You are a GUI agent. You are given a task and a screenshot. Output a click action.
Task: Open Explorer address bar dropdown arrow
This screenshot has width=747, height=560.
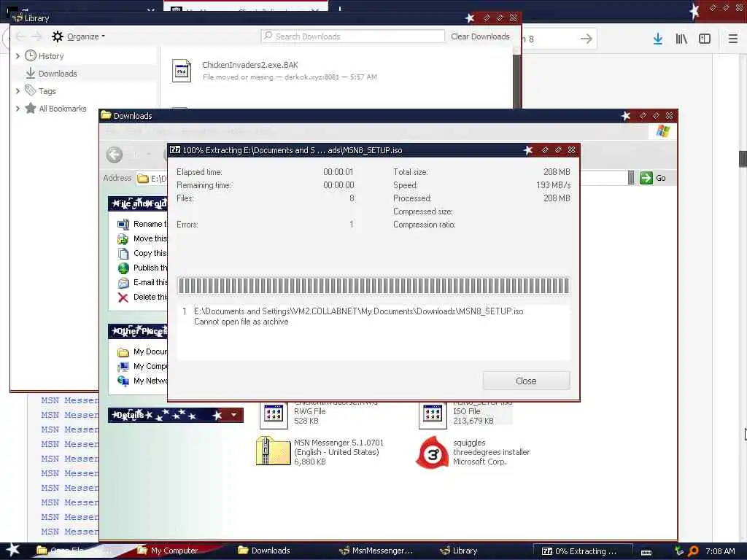click(631, 178)
